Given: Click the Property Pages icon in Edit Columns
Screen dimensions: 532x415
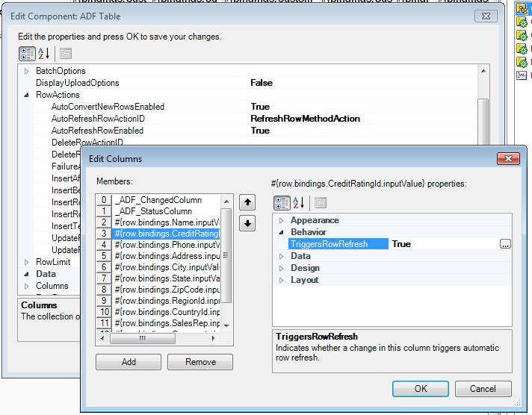Looking at the screenshot, I should pos(321,203).
